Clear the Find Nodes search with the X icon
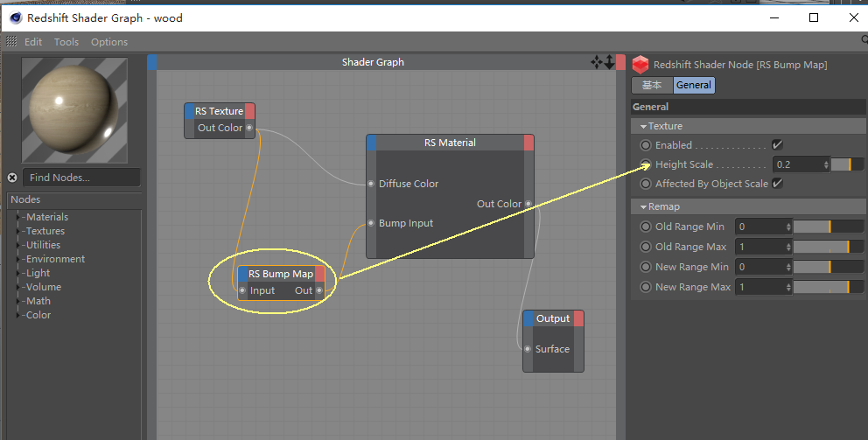The height and width of the screenshot is (440, 868). (x=12, y=178)
